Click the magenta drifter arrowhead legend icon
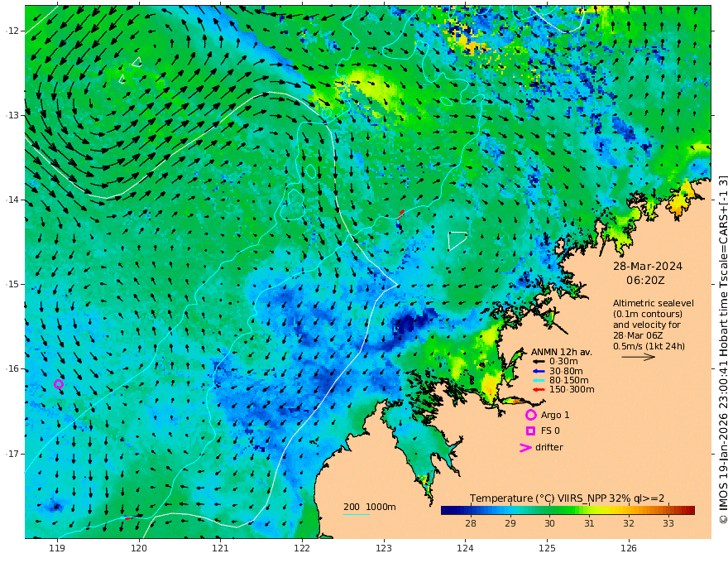 point(525,447)
